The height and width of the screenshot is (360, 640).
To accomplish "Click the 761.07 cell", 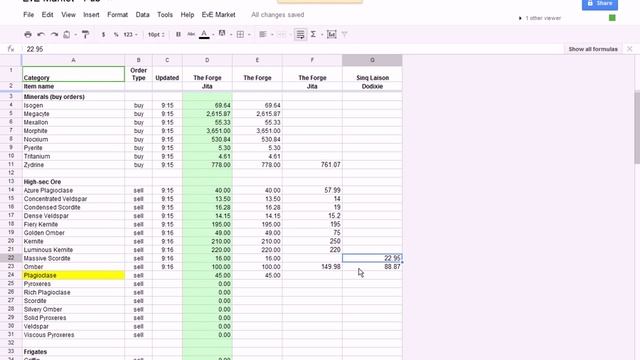I will point(312,165).
